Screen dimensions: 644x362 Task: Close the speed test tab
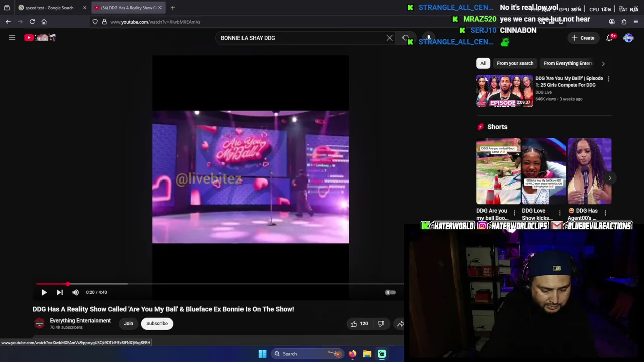point(84,8)
